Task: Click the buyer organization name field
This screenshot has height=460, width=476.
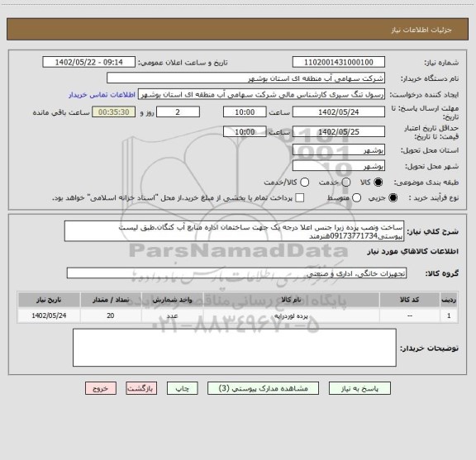Action: tap(246, 78)
